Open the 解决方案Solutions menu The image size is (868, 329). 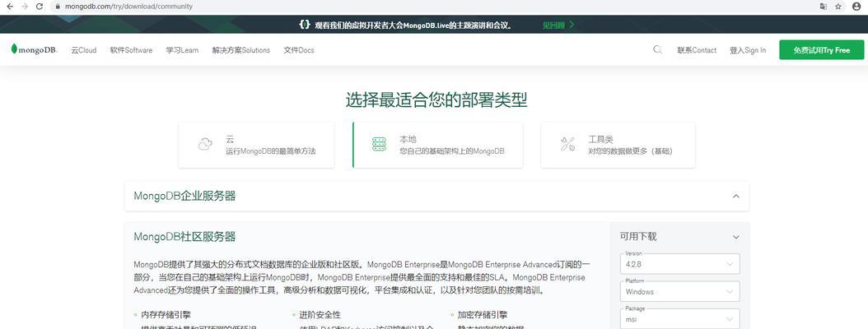pyautogui.click(x=240, y=50)
